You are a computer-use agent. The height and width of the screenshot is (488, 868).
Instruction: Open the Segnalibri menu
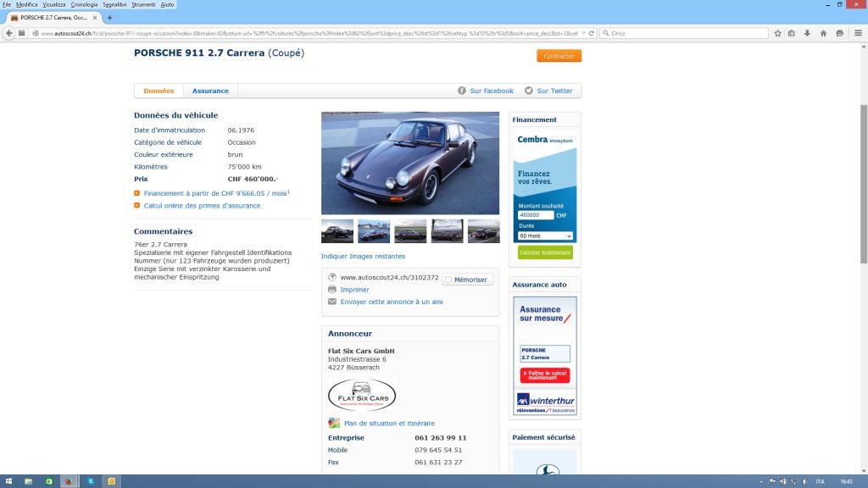coord(114,4)
